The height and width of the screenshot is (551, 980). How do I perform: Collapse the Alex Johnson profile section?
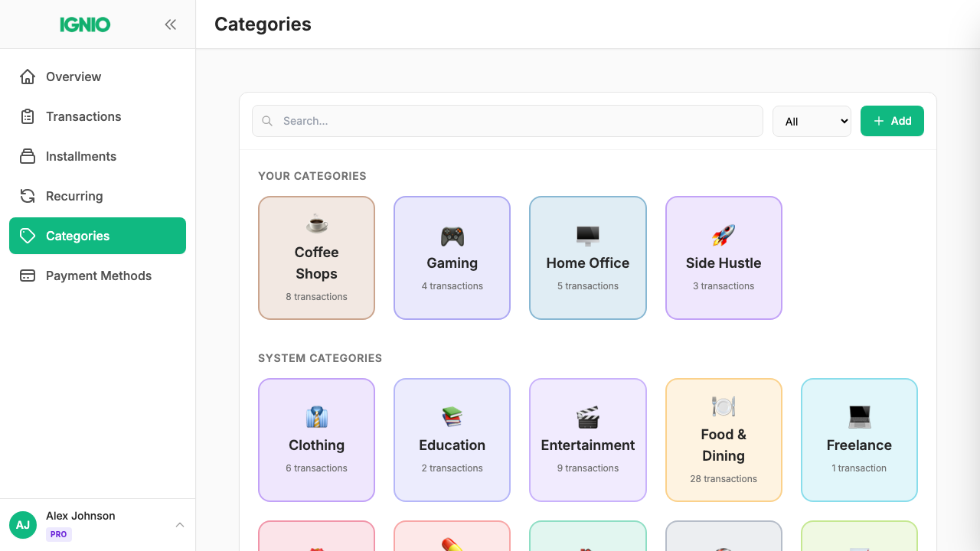(x=180, y=525)
